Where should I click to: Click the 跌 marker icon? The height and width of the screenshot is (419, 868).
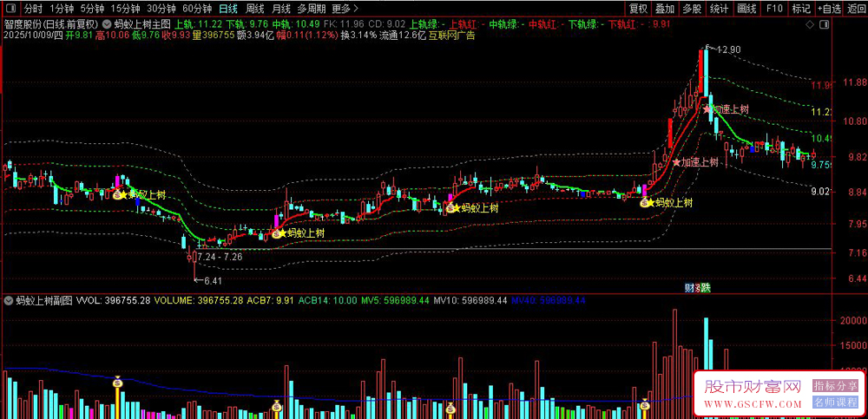(705, 287)
